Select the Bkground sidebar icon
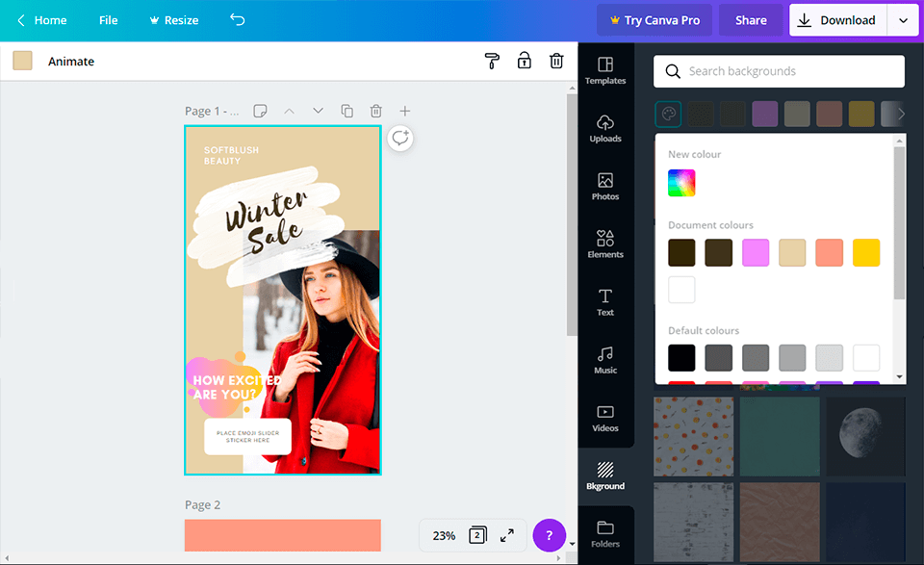This screenshot has height=565, width=924. 605,476
